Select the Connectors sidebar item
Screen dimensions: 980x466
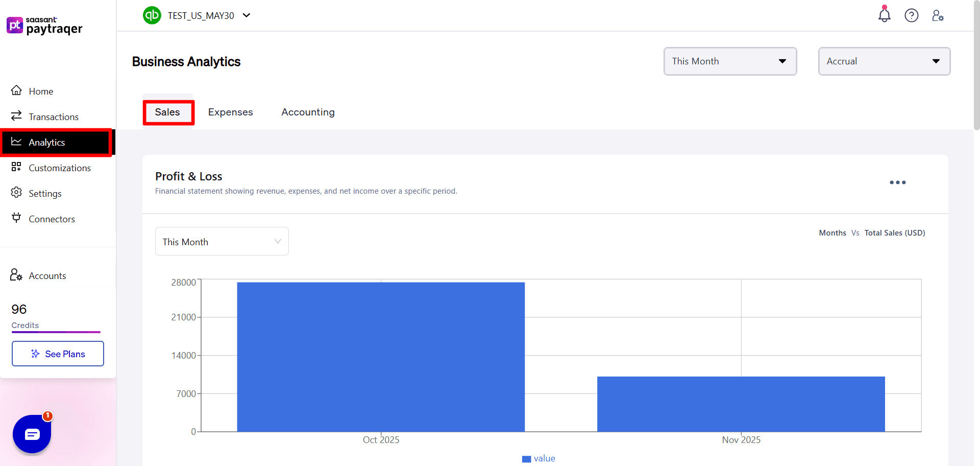pyautogui.click(x=52, y=219)
